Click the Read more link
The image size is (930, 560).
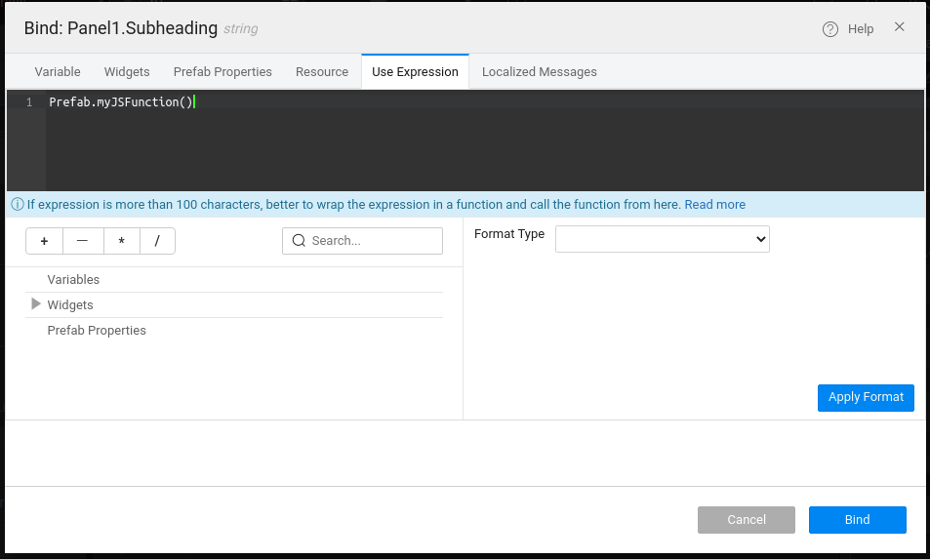point(714,205)
